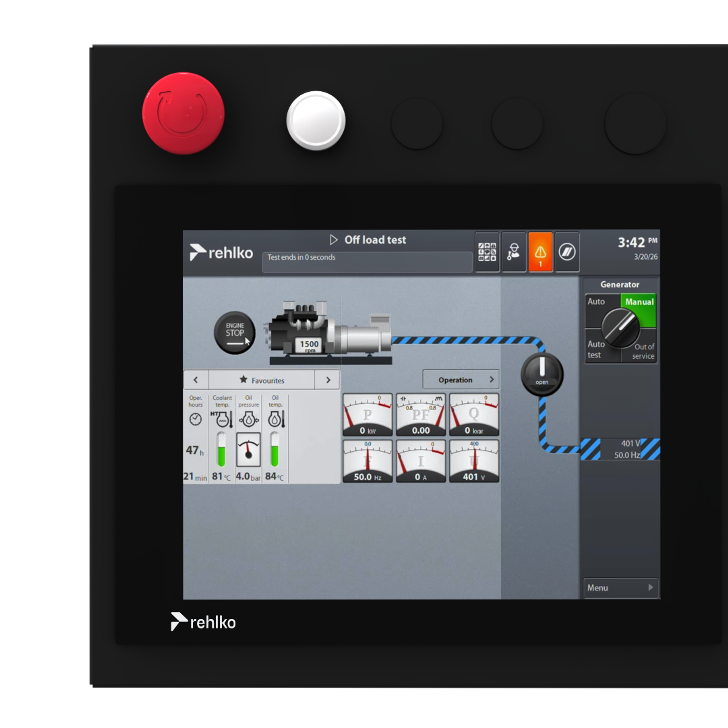Open the Menu button at bottom right

click(620, 588)
